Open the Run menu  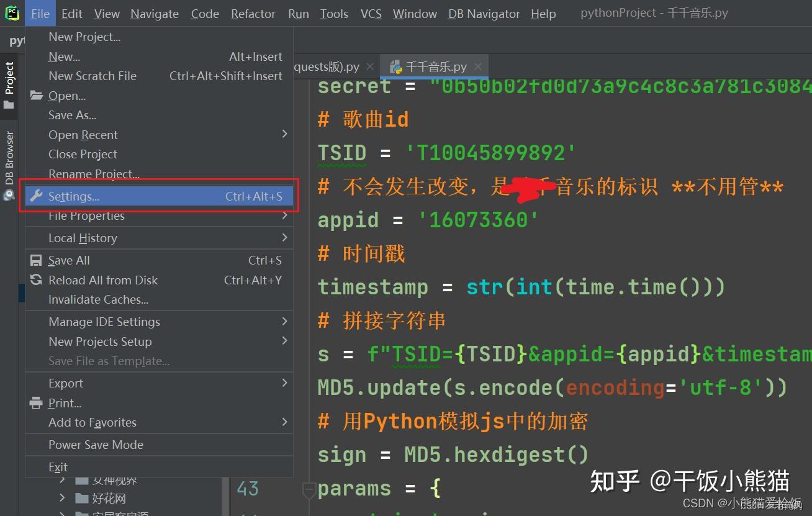[x=299, y=14]
